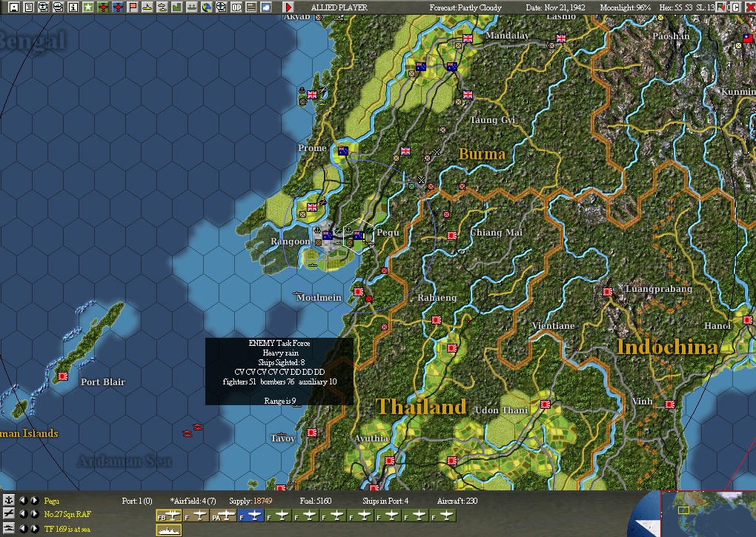Click the ship icon beside TF 169
Image resolution: width=756 pixels, height=537 pixels.
coord(8,528)
